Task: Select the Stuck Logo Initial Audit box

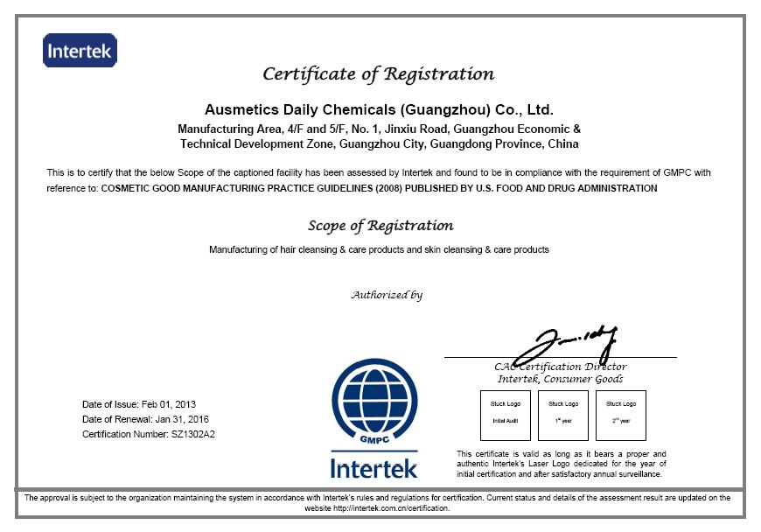Action: [506, 415]
